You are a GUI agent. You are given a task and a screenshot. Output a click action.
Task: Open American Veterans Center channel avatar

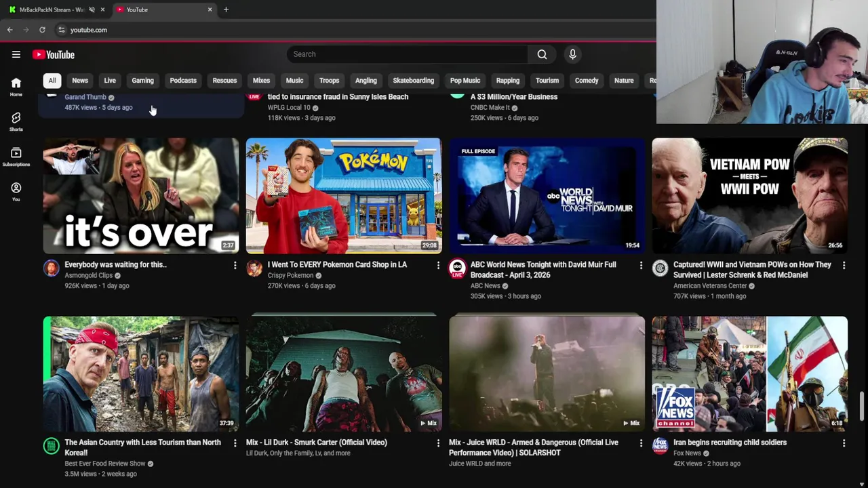point(660,268)
